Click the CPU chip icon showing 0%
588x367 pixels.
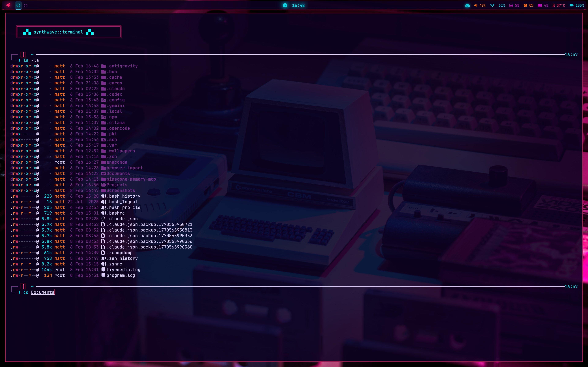525,6
